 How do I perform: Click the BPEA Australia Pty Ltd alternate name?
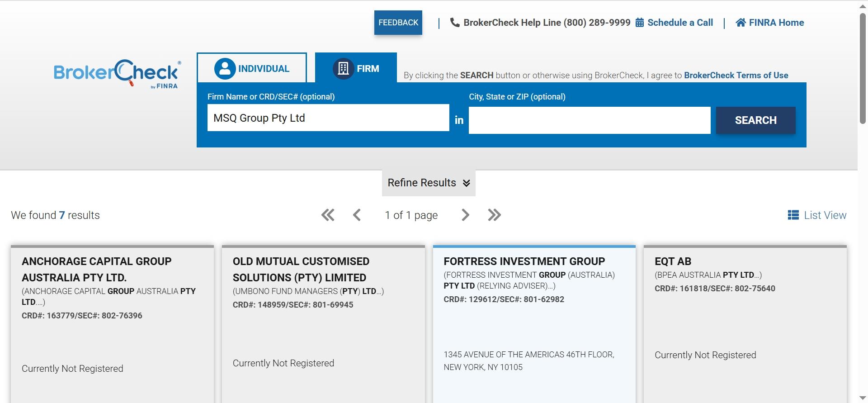coord(708,275)
